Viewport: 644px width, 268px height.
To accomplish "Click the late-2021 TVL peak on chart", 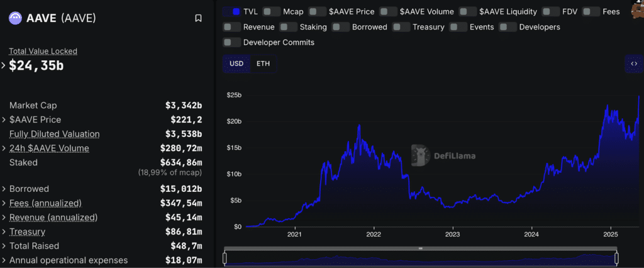I will pos(359,125).
